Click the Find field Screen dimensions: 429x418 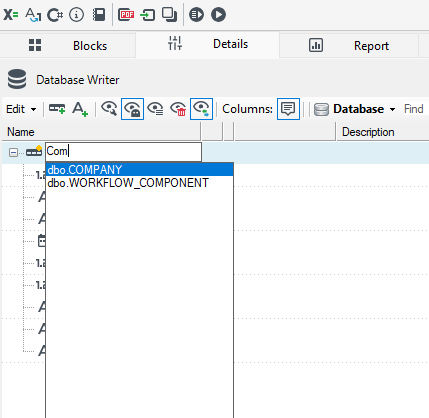click(x=414, y=109)
